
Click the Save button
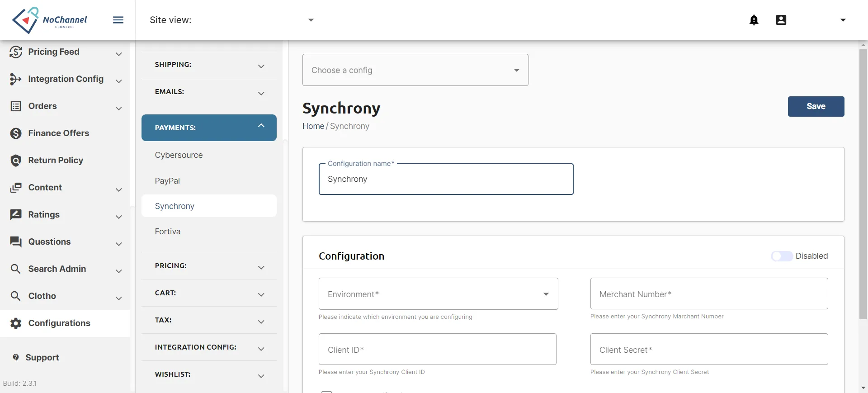(816, 106)
